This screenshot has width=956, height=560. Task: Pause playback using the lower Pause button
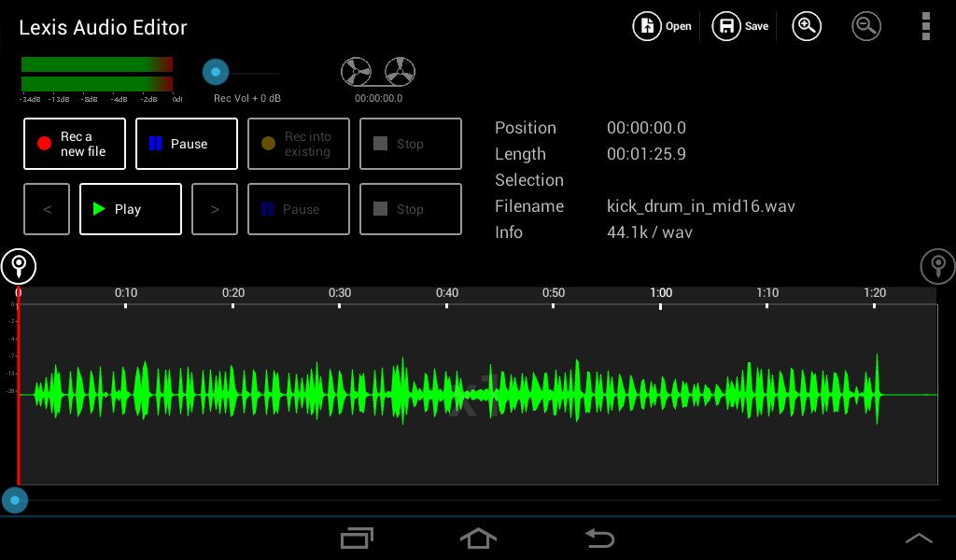click(x=299, y=209)
